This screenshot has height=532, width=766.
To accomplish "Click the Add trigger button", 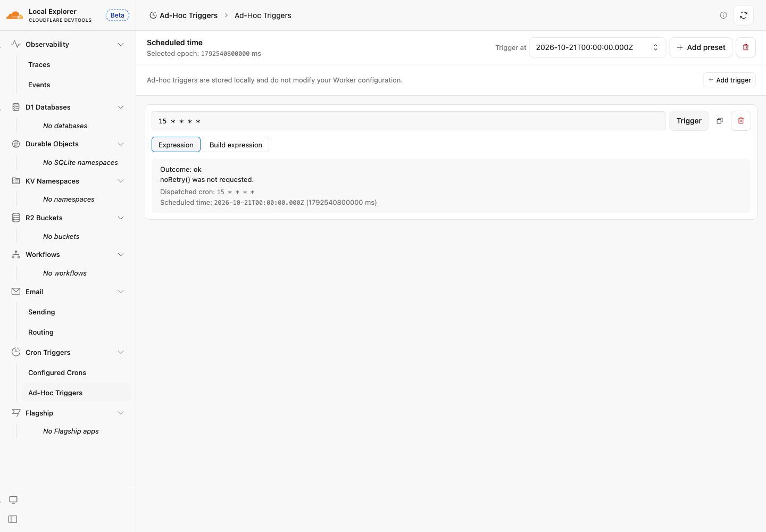I will (x=729, y=80).
